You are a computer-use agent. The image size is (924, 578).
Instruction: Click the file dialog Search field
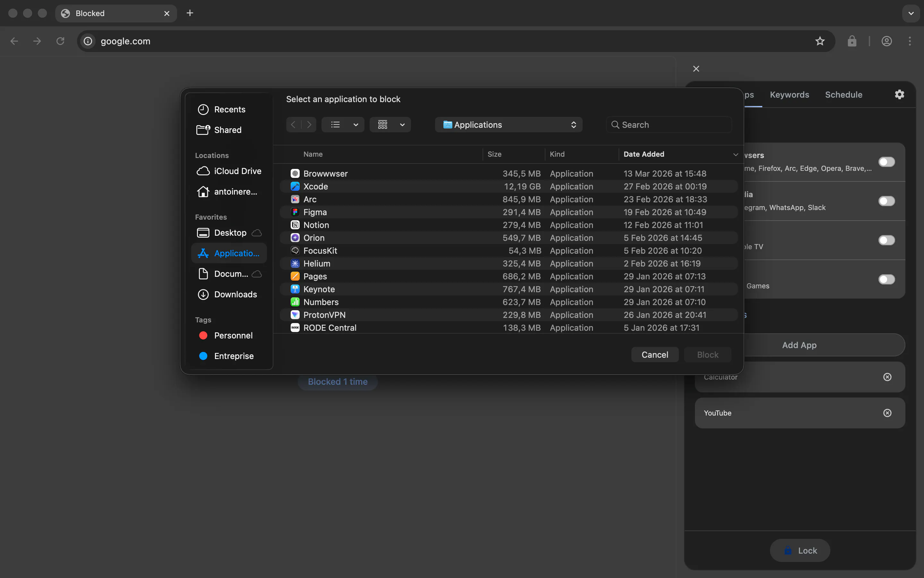[x=669, y=125]
